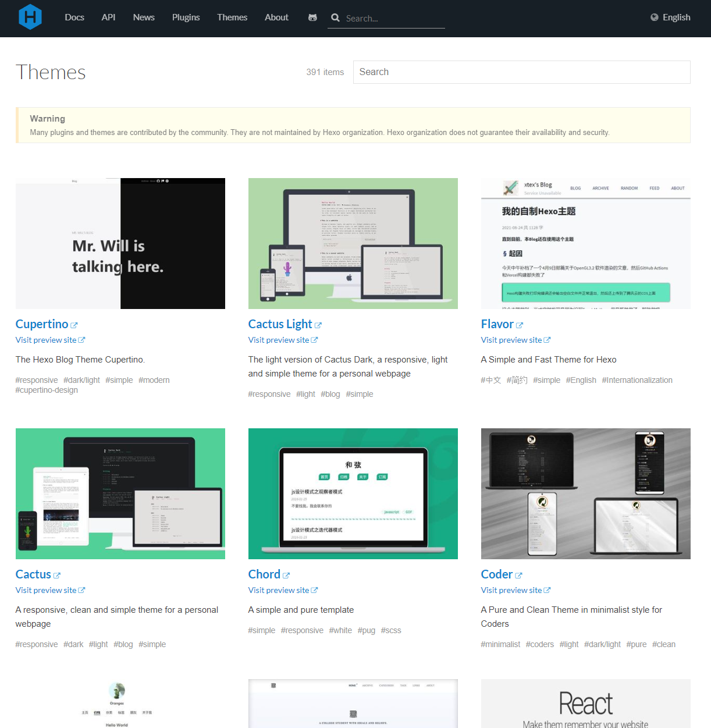Click the #pug tag under Chord
Image resolution: width=711 pixels, height=728 pixels.
pyautogui.click(x=367, y=630)
